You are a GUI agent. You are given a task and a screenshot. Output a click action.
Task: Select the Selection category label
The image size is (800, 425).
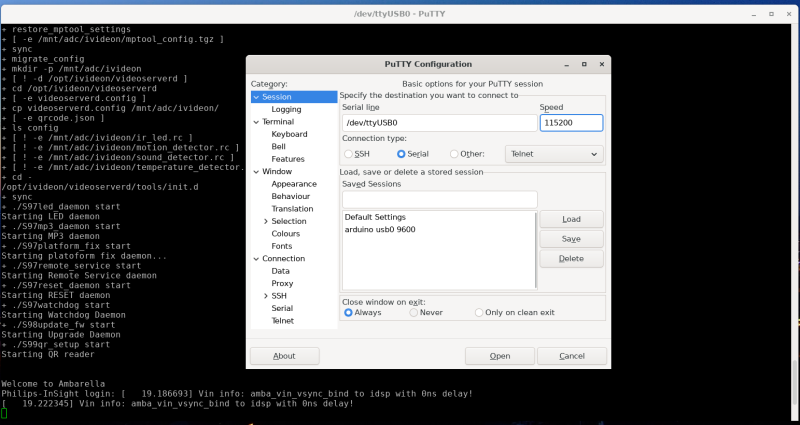point(289,221)
